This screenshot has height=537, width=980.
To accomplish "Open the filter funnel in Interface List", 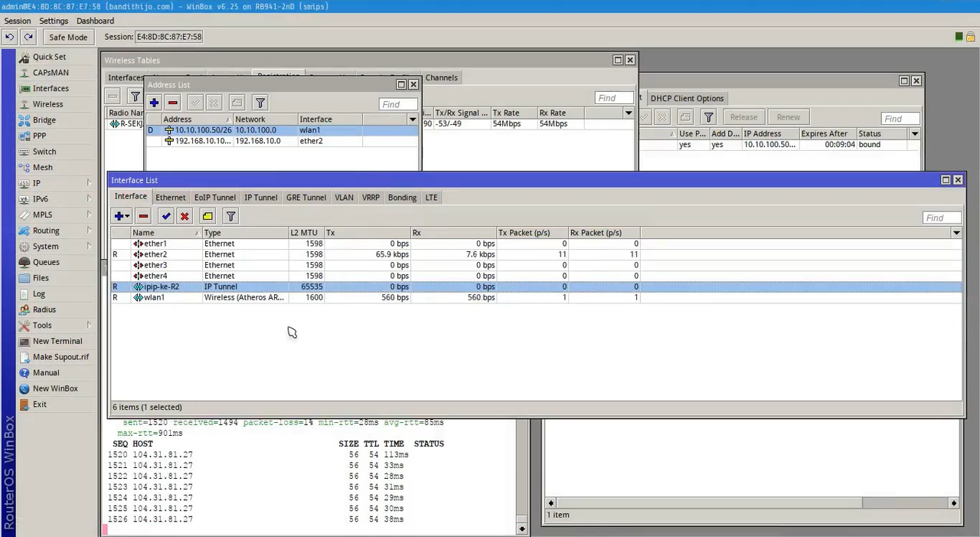I will coord(230,216).
